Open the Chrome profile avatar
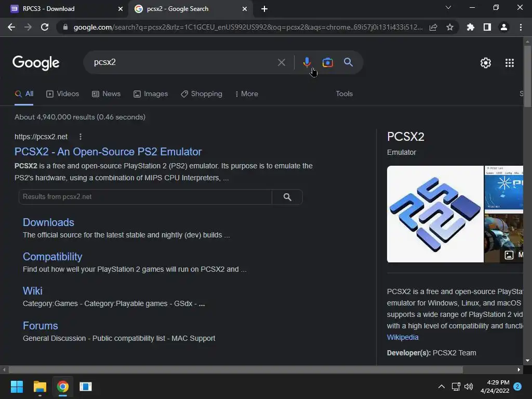532x399 pixels. click(x=504, y=27)
